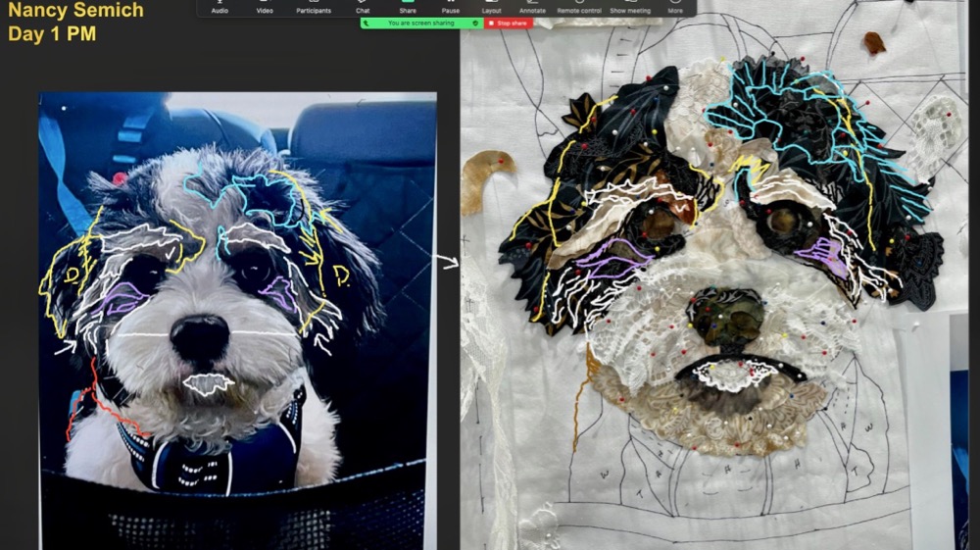Click the white arrow between the images

[447, 261]
